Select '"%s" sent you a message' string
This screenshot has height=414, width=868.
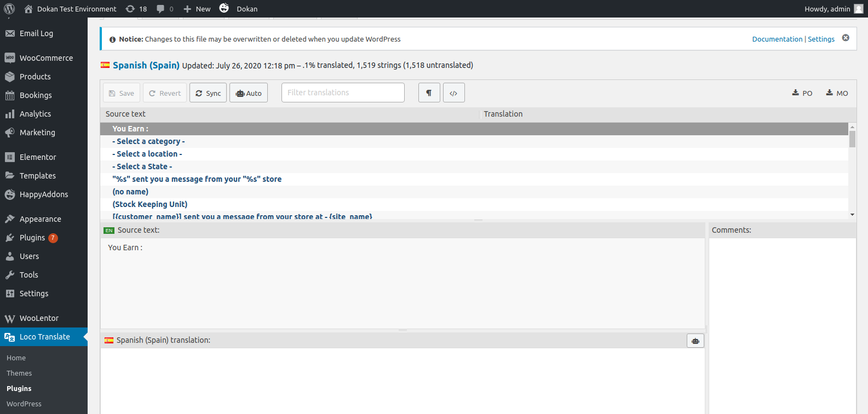pos(474,179)
